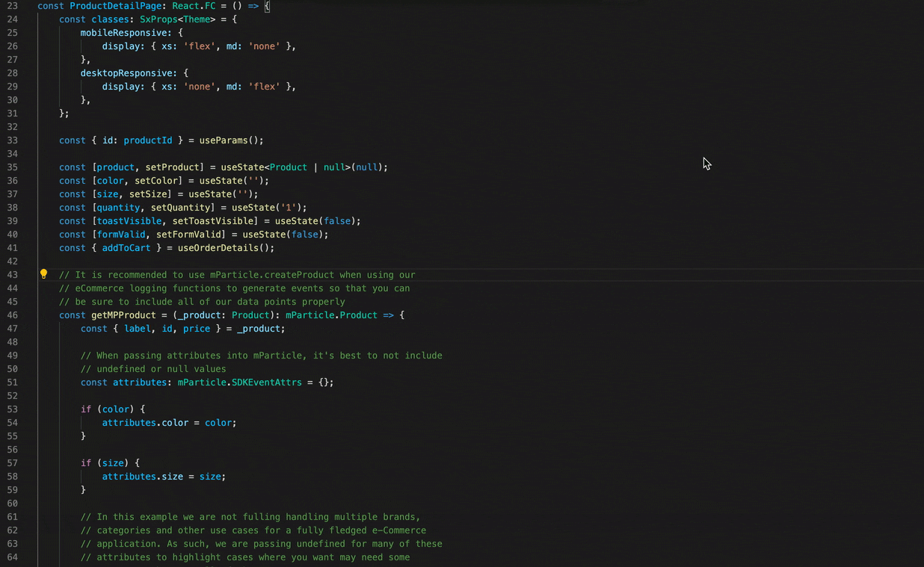Screen dimensions: 924x567
Task: Click line number 42 in the gutter
Action: 12,261
